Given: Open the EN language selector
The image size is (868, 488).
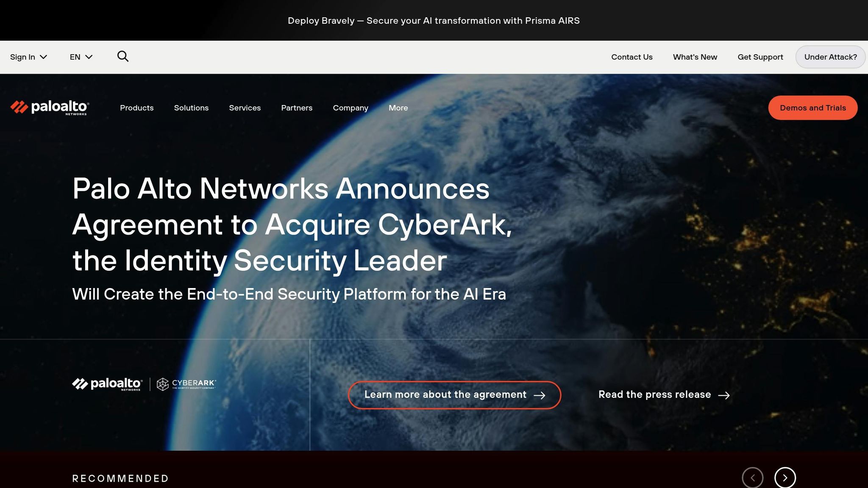Looking at the screenshot, I should 81,57.
